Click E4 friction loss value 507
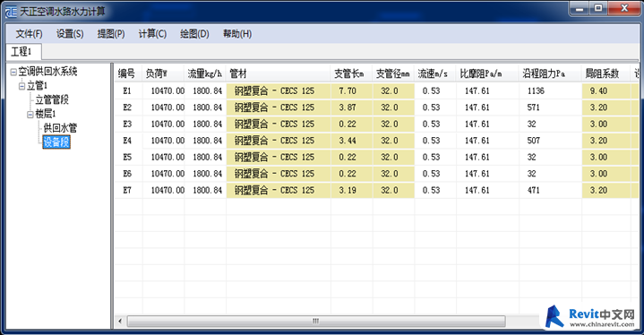This screenshot has width=644, height=335. point(550,141)
